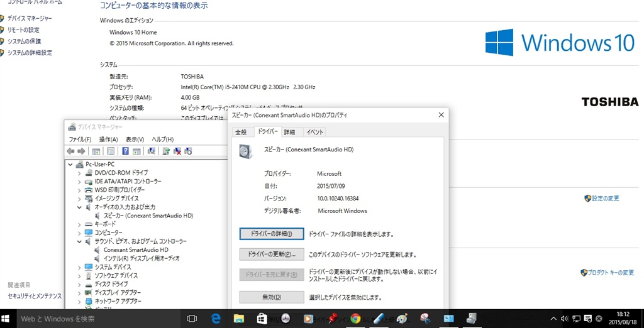The image size is (644, 328).
Task: Click the red pushpin taskbar icon
Action: click(x=332, y=319)
